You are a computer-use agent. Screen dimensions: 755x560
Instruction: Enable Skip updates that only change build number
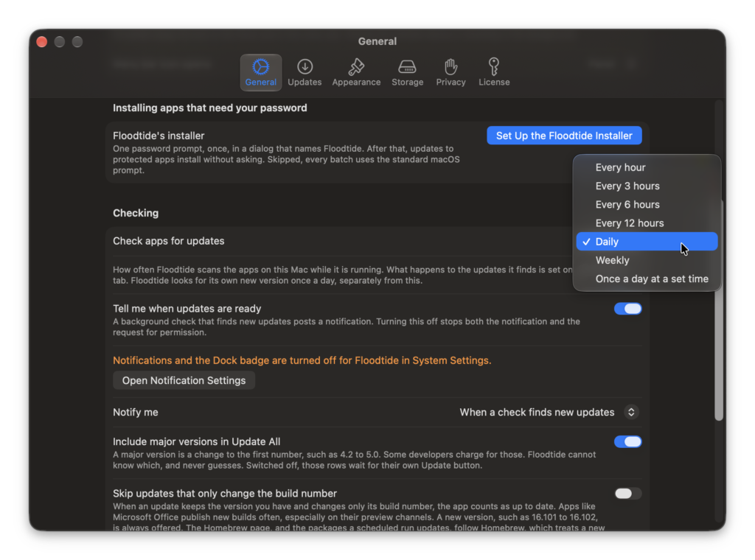(627, 493)
